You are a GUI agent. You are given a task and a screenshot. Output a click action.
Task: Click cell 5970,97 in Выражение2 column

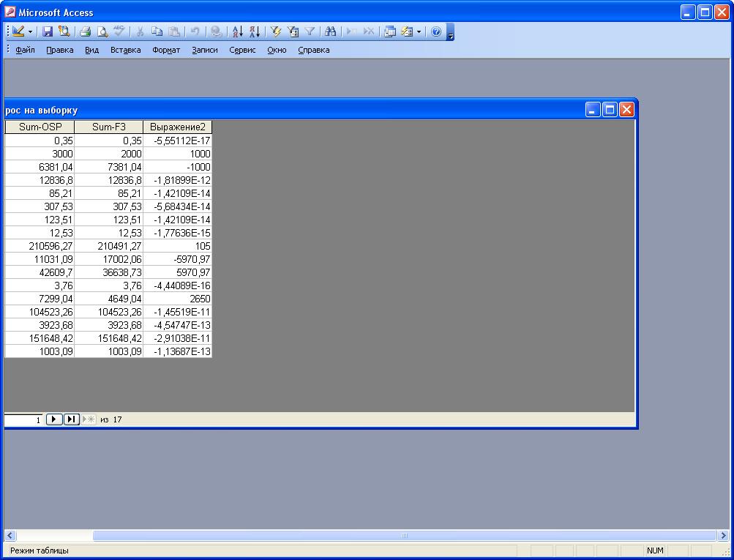[177, 272]
